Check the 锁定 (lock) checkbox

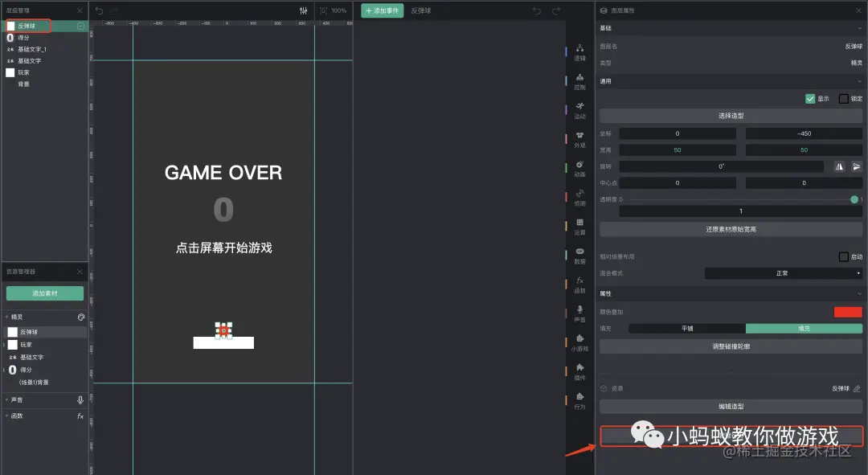844,99
